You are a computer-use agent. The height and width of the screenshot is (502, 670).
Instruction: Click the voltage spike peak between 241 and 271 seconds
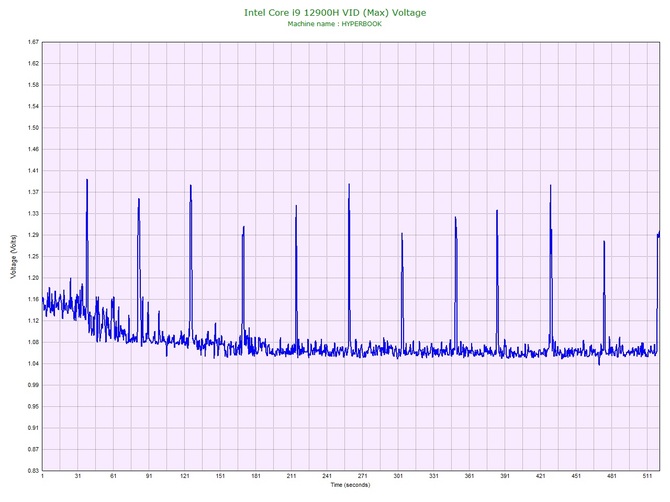(x=349, y=185)
